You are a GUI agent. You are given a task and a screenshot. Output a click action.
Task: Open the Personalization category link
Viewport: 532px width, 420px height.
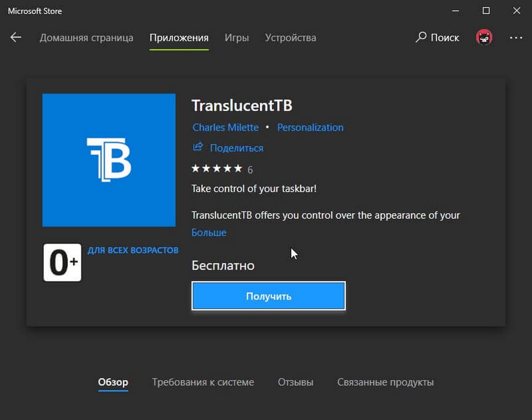310,128
